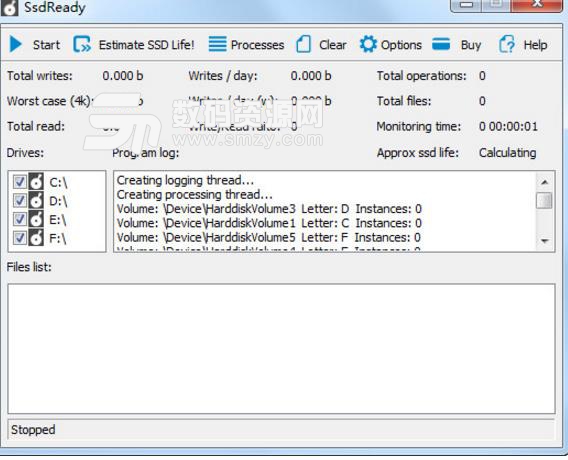The height and width of the screenshot is (460, 568).
Task: Click the 'Monitoring time:' label
Action: (x=419, y=127)
